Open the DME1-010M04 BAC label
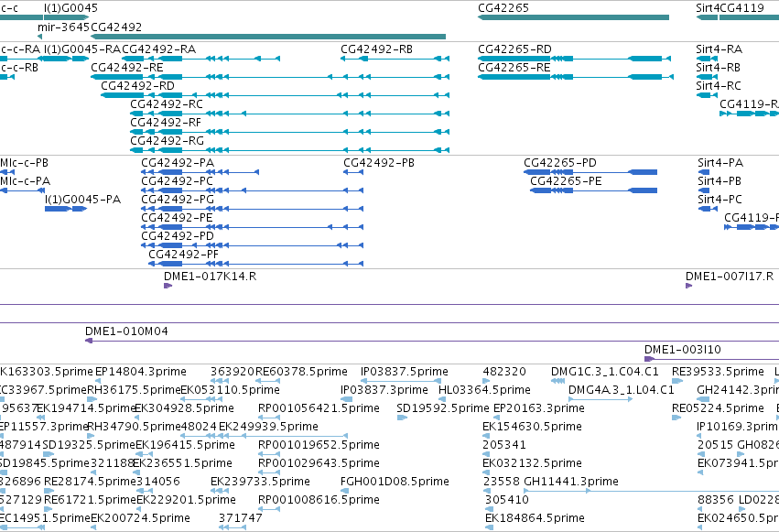This screenshot has height=532, width=779. (x=126, y=331)
